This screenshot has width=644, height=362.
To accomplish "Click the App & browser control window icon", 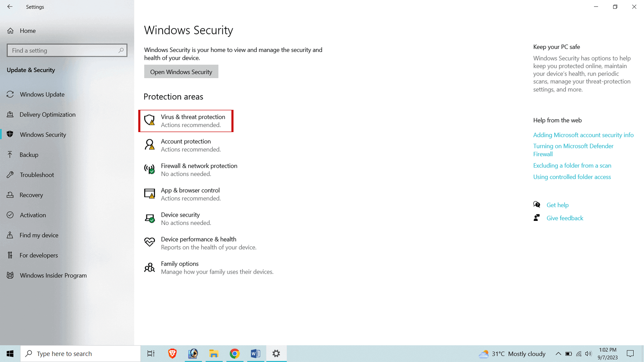I will 149,193.
